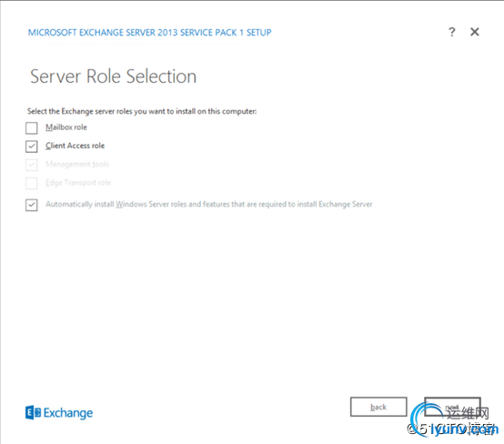Click the Edge Transport role label text
Screen dimensions: 504x444
pos(78,183)
